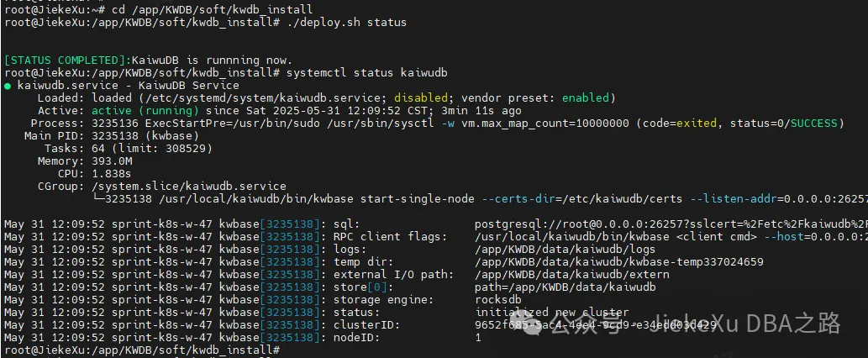Click the 'RPC client flags:' label
This screenshot has height=358, width=868.
click(390, 237)
